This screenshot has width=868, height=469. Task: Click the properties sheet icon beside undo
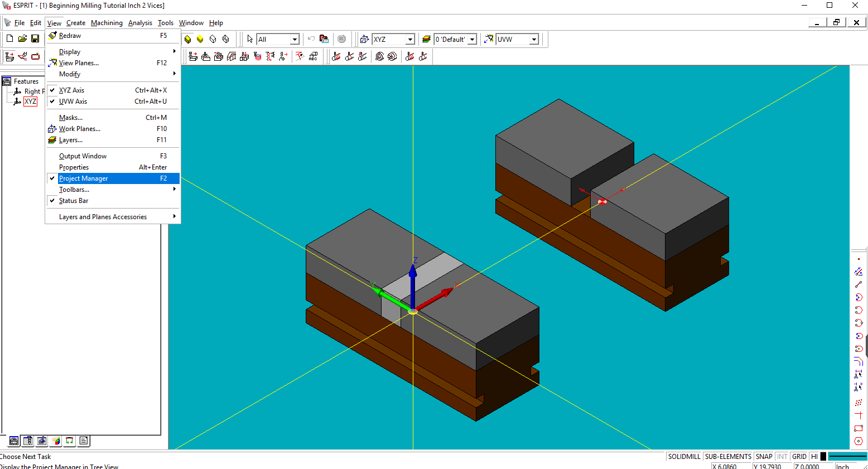coord(324,39)
